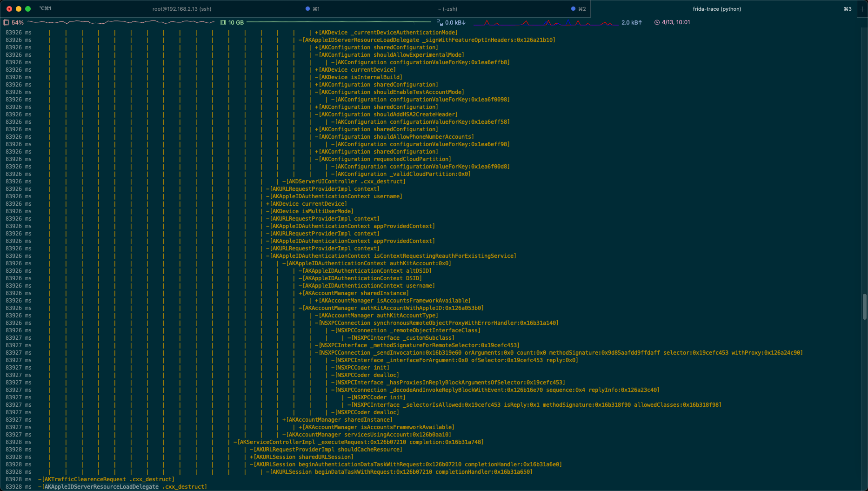The image size is (868, 491).
Task: Click the _sendInvocation:0x16b319e60 line
Action: coord(559,353)
